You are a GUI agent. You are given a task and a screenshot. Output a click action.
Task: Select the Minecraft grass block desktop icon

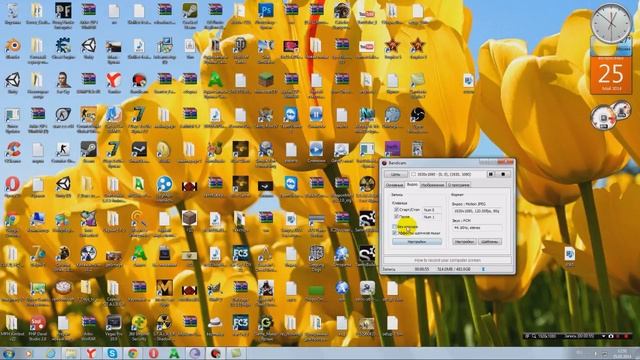[x=266, y=80]
